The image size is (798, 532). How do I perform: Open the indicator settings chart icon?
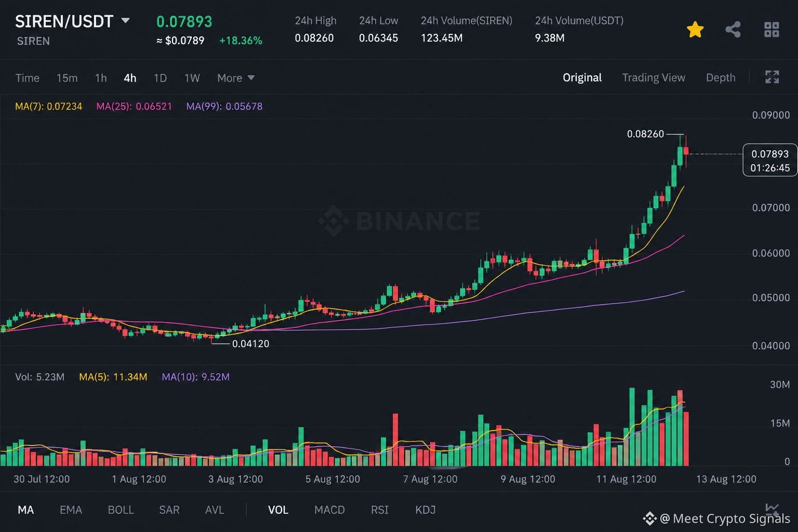coord(772,509)
